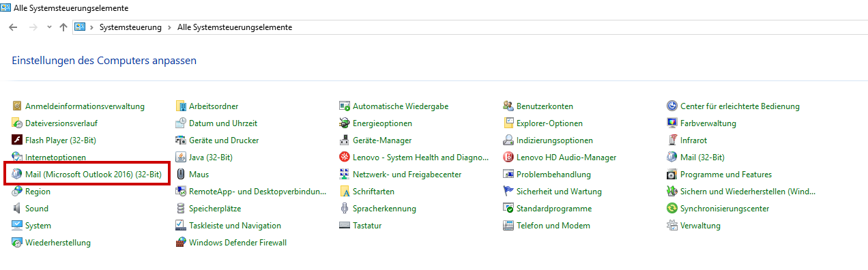Viewport: 868px width, 270px height.
Task: Open the Tastatur link
Action: [368, 226]
